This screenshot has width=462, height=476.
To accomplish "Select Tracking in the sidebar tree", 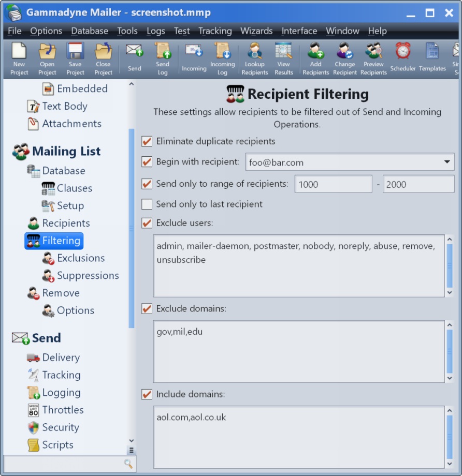I will [x=54, y=375].
